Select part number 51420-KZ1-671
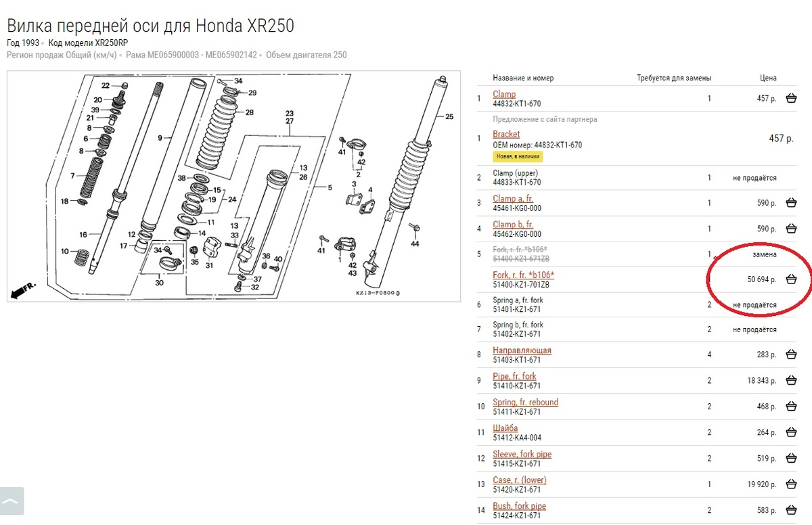 click(x=517, y=490)
